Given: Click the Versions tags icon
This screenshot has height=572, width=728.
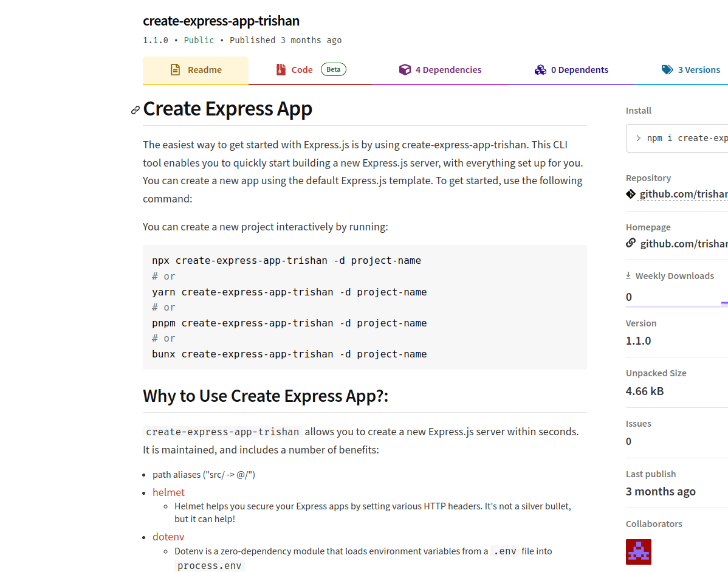Looking at the screenshot, I should [x=667, y=70].
